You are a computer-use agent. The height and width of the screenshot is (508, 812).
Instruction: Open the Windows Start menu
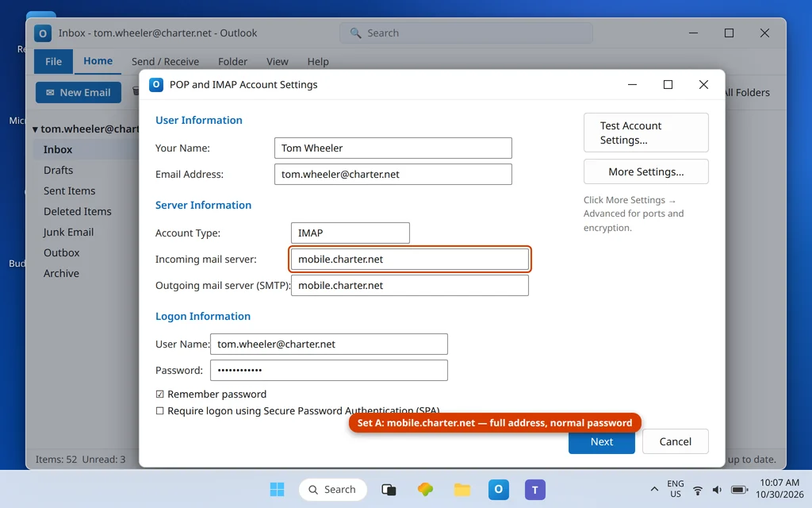pos(277,489)
